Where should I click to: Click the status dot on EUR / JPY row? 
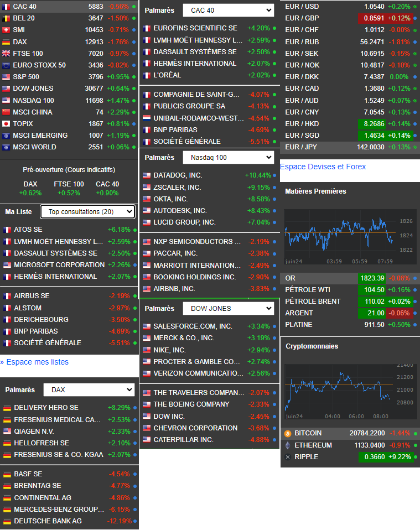415,147
